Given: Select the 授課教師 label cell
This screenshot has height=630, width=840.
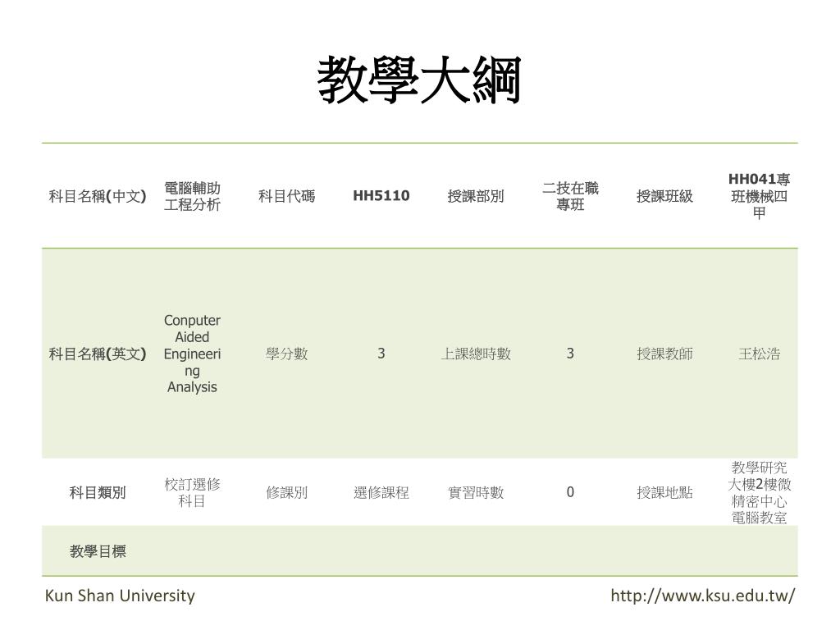Looking at the screenshot, I should (664, 354).
